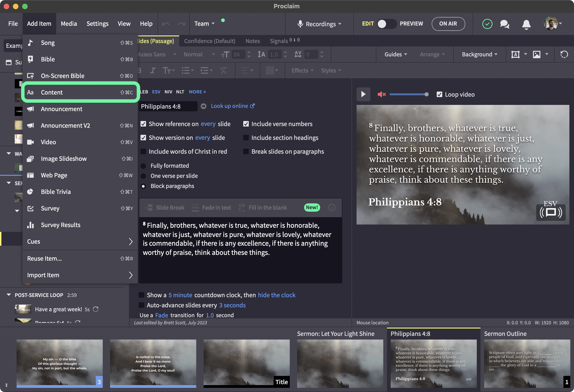This screenshot has height=392, width=574.
Task: Click MORE » Bible versions link
Action: click(x=197, y=92)
